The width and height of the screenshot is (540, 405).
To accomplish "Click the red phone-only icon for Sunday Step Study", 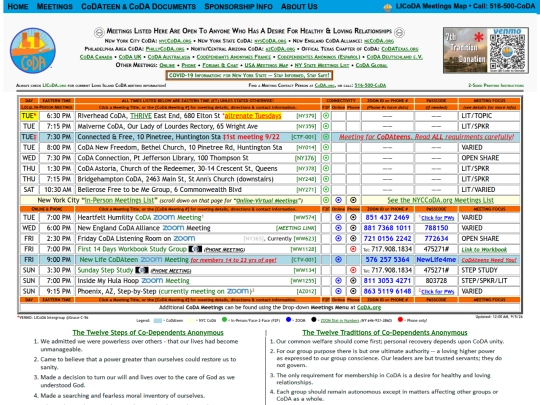I will (x=353, y=270).
